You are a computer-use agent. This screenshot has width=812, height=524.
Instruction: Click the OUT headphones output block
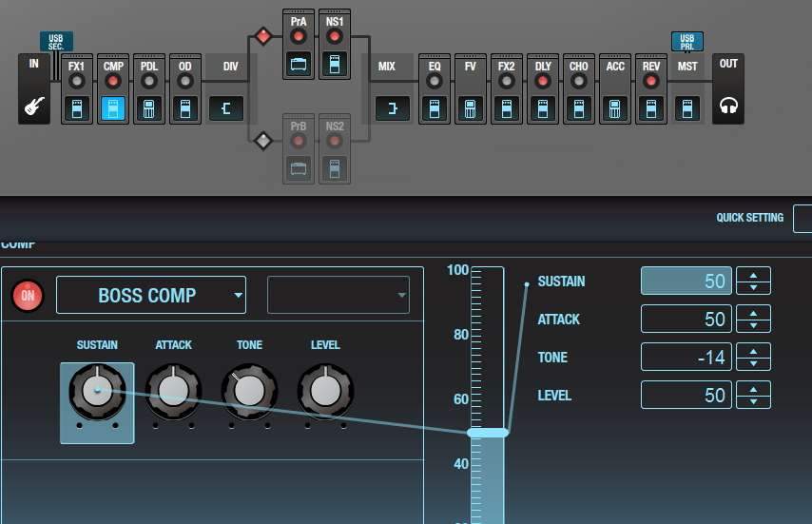tap(728, 89)
